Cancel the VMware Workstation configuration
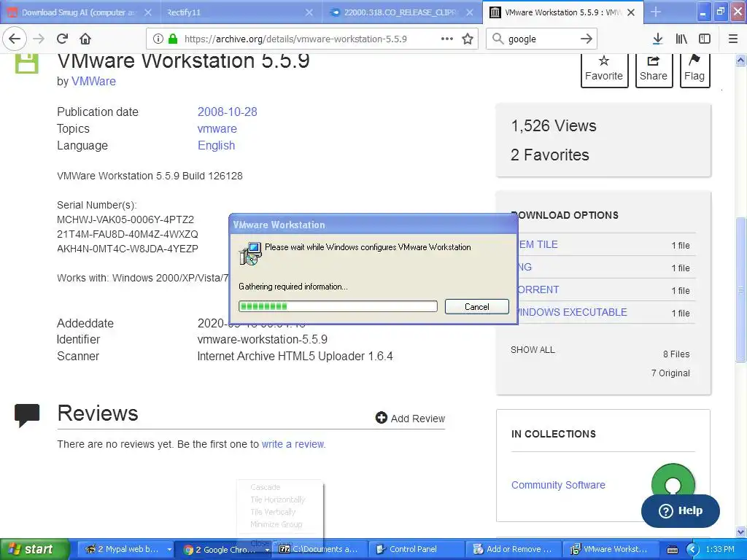747x560 pixels. pos(477,307)
